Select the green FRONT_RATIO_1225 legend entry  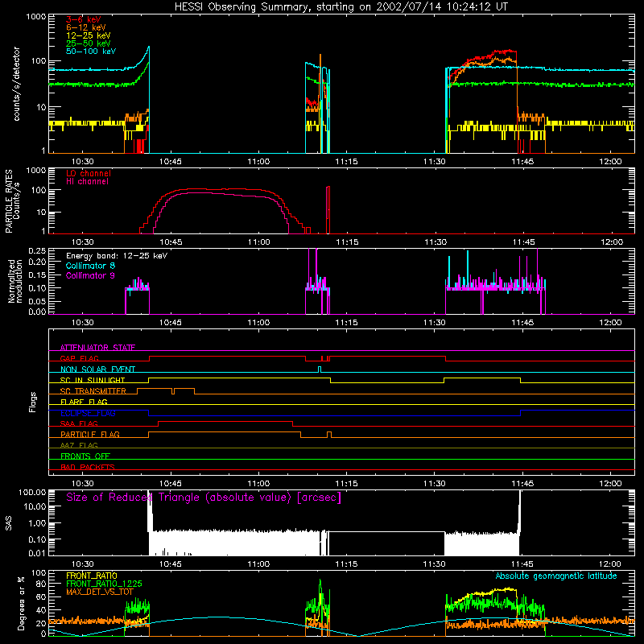point(104,584)
